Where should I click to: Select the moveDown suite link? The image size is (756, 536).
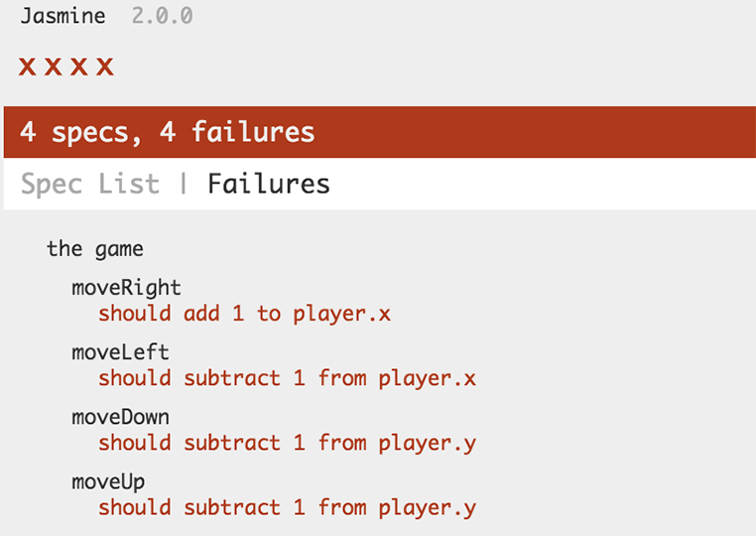click(120, 417)
